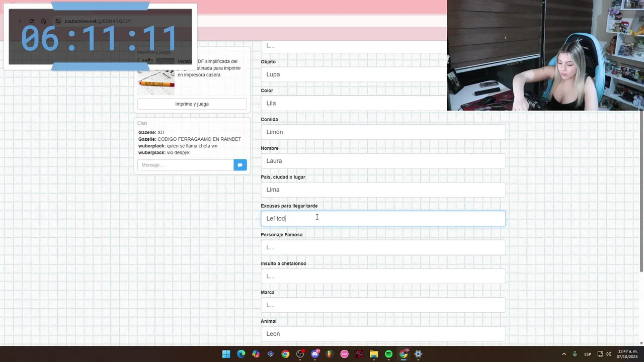Open the OBS Studio taskbar icon
Viewport: 644px width, 362px height.
click(x=300, y=354)
